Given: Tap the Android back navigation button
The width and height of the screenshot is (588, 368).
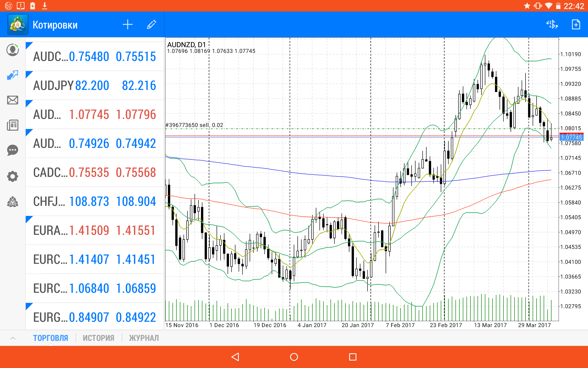Looking at the screenshot, I should click(235, 357).
